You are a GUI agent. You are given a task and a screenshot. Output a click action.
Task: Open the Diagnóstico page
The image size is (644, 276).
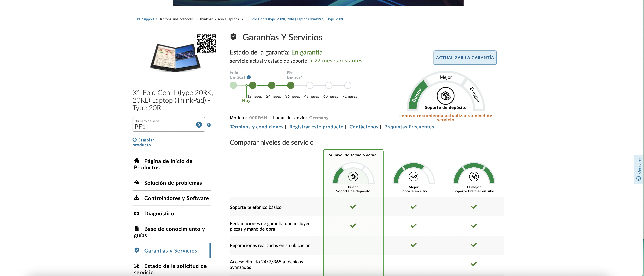pos(171,213)
